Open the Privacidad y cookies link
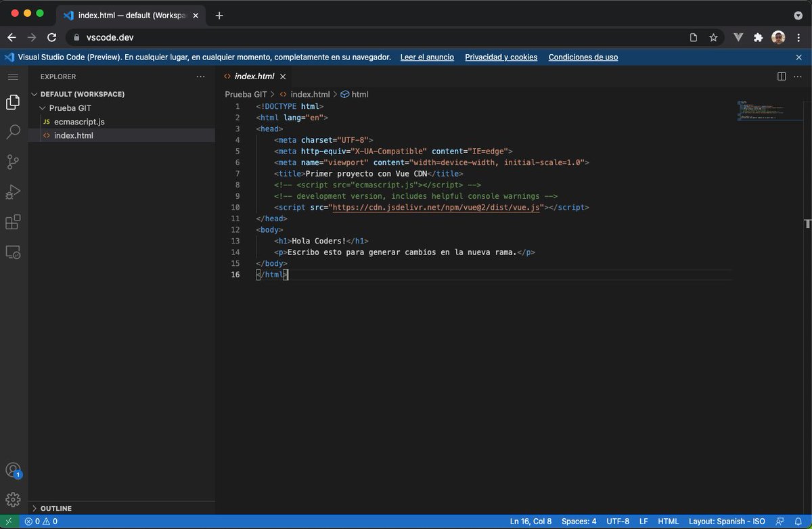The image size is (812, 529). 501,57
